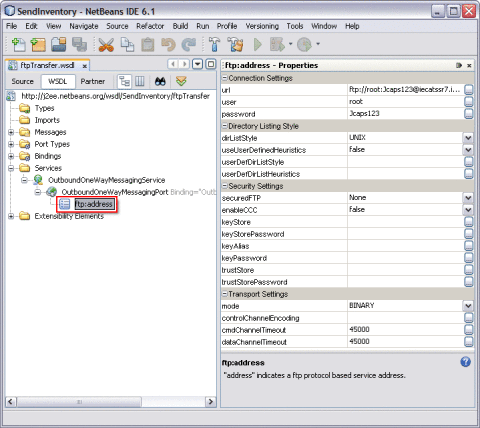
Task: Minimize the Properties window panel
Action: pos(459,65)
